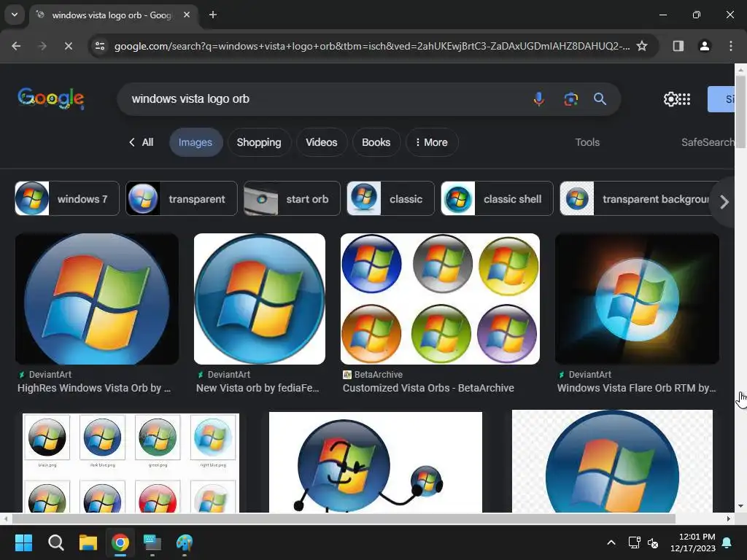The image size is (747, 560).
Task: Open the grid of colored orb PNG files
Action: (131, 463)
